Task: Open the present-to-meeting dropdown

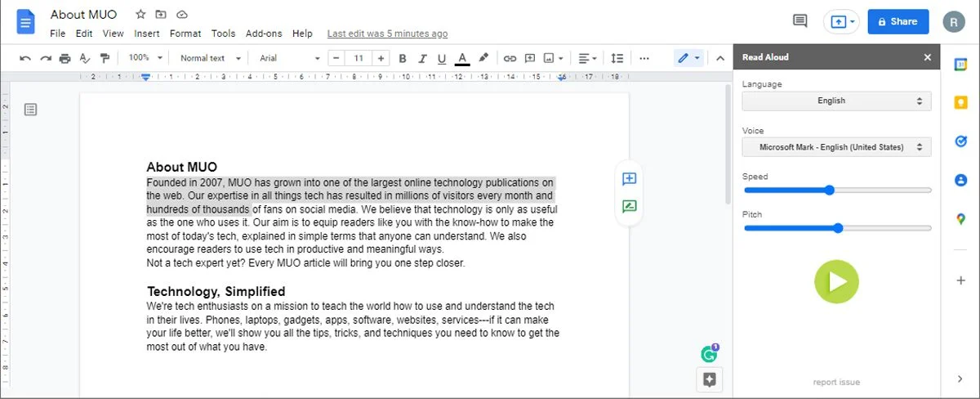Action: pos(843,22)
